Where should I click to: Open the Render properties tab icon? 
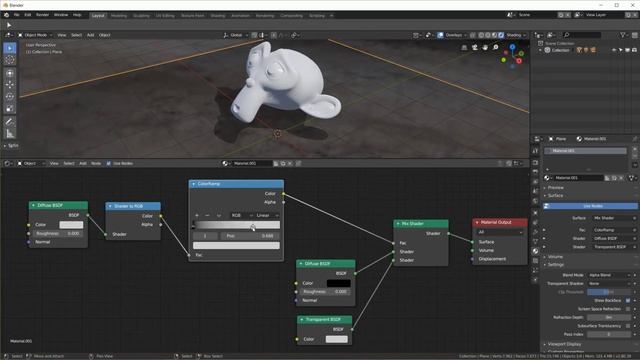[x=536, y=162]
